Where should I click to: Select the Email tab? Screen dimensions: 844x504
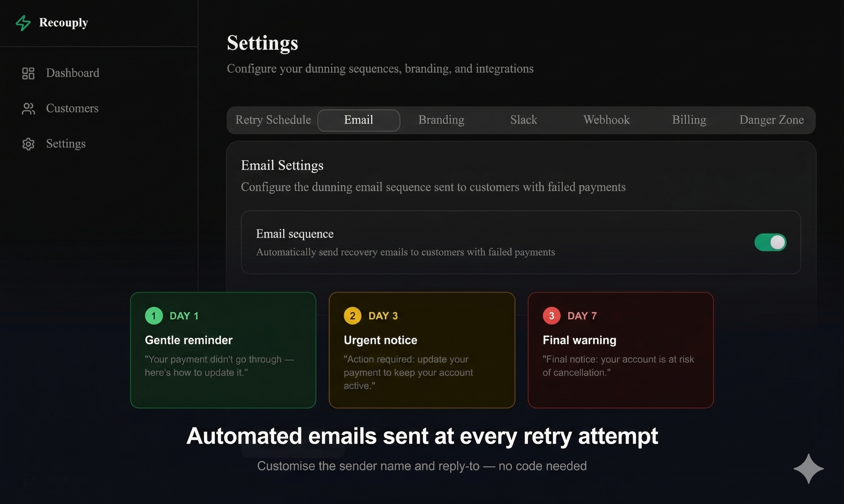(358, 120)
